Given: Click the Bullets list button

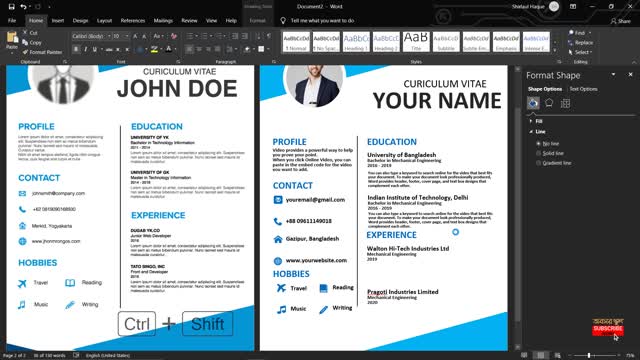Looking at the screenshot, I should (190, 36).
